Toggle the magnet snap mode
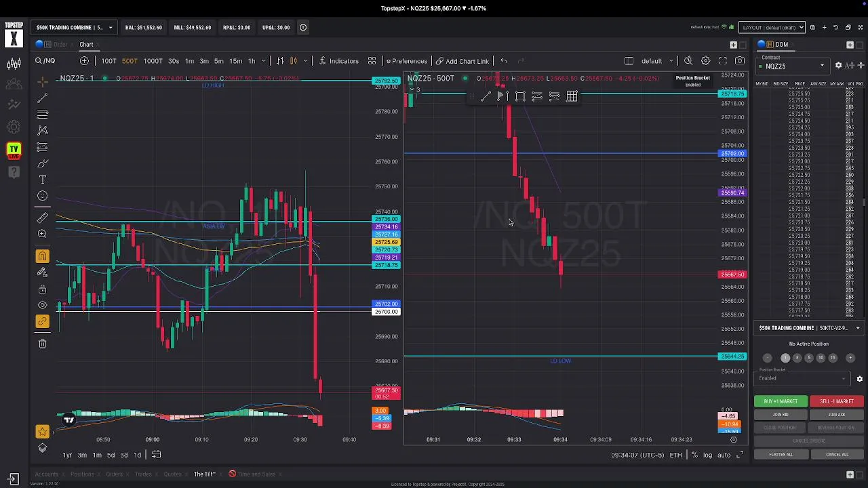 coord(42,256)
